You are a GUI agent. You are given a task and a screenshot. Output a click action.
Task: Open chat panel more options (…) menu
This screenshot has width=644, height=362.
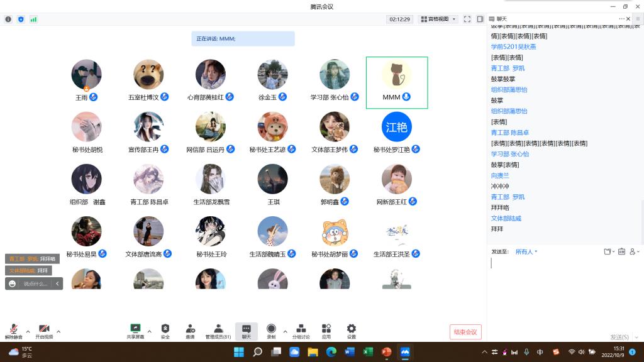(622, 19)
